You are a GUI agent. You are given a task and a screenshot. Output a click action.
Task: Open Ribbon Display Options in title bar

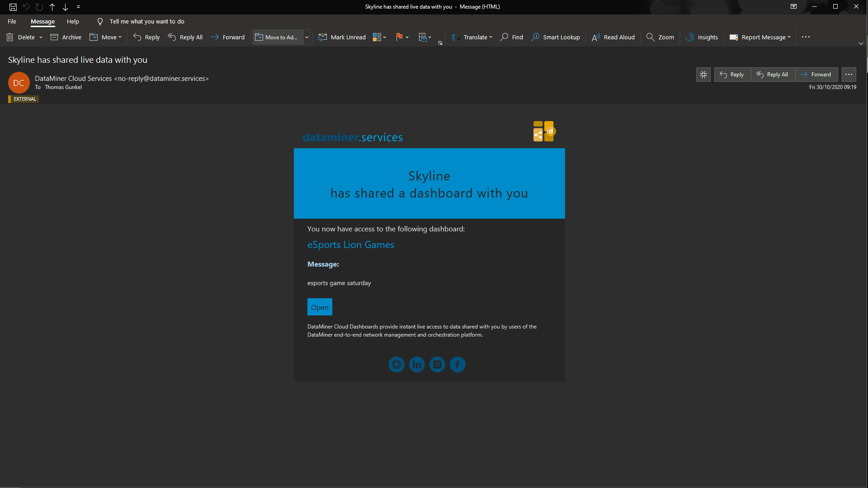793,7
